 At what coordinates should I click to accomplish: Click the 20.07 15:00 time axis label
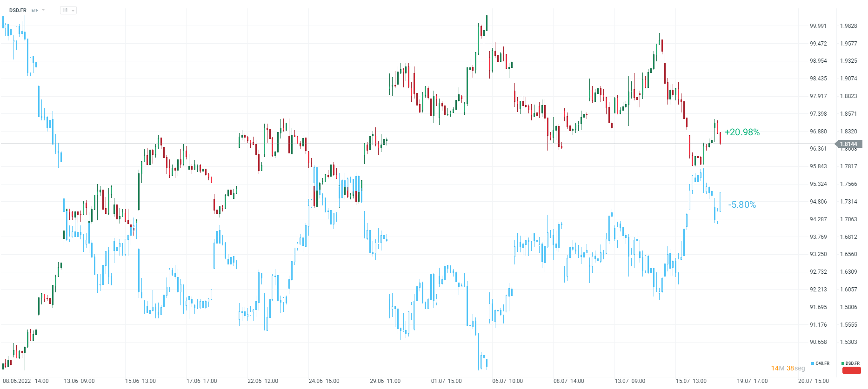pyautogui.click(x=813, y=381)
